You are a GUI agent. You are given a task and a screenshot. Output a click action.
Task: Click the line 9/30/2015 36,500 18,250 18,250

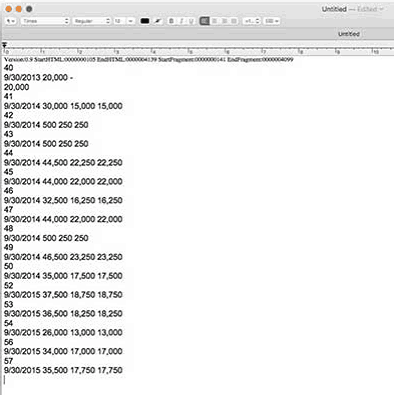tap(63, 314)
